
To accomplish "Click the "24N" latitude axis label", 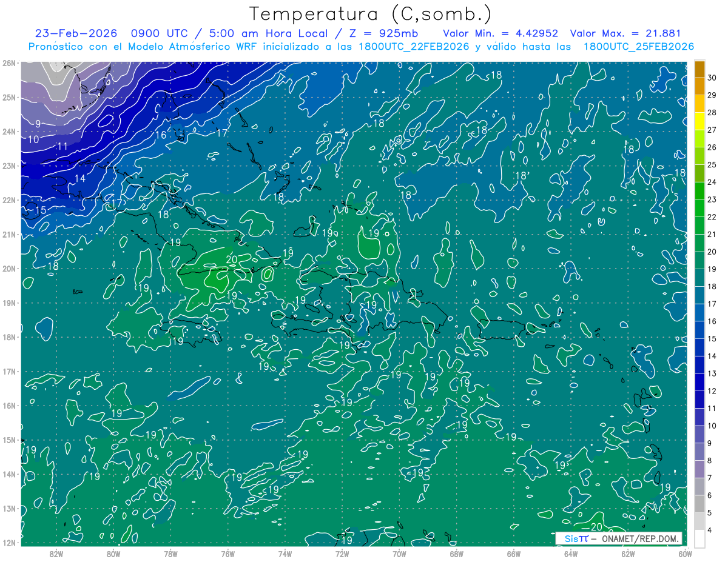I will click(8, 132).
